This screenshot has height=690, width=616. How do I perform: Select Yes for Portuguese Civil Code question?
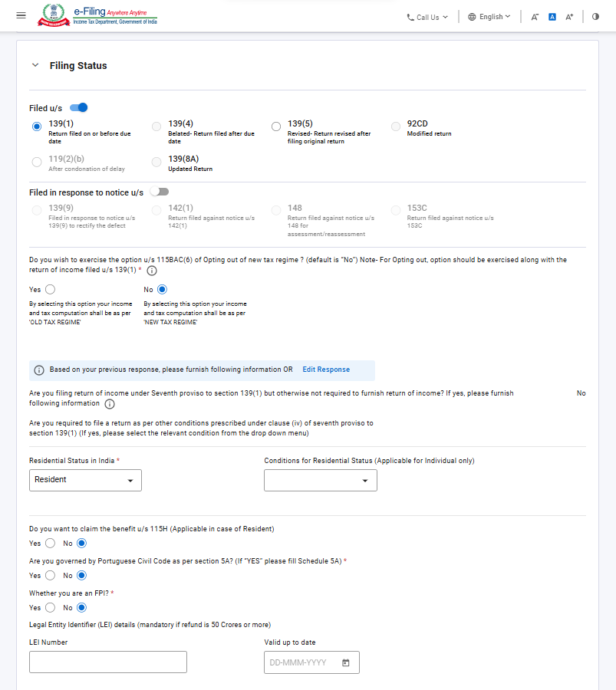[50, 576]
